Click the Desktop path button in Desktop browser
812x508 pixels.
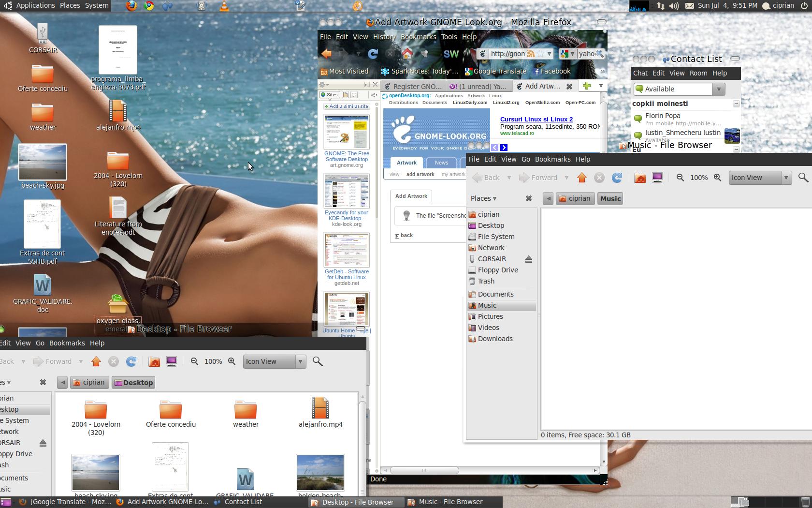coord(133,382)
